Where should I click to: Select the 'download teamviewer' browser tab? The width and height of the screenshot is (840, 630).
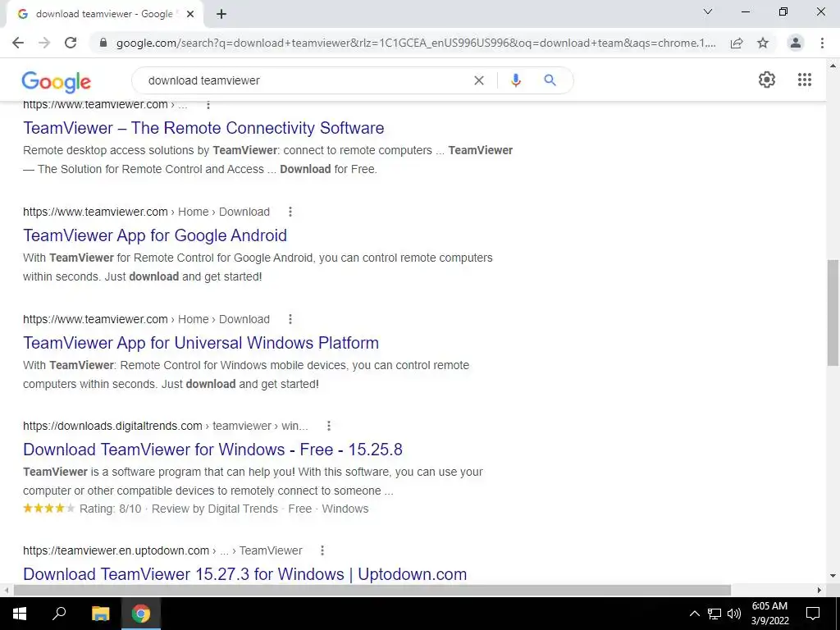tap(104, 15)
